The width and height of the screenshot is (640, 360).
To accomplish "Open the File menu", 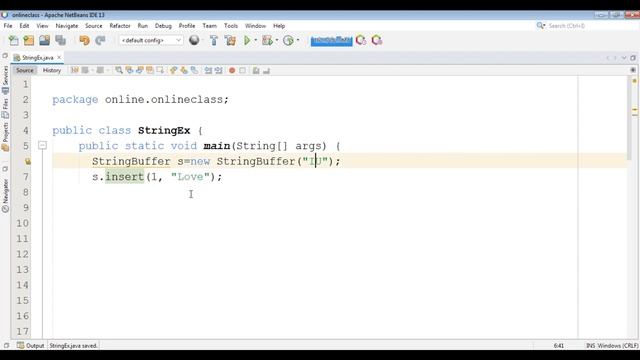I will tap(8, 26).
